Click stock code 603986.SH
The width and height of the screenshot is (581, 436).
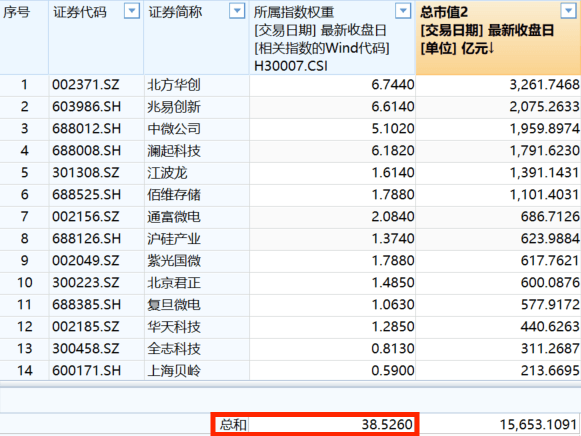(87, 107)
